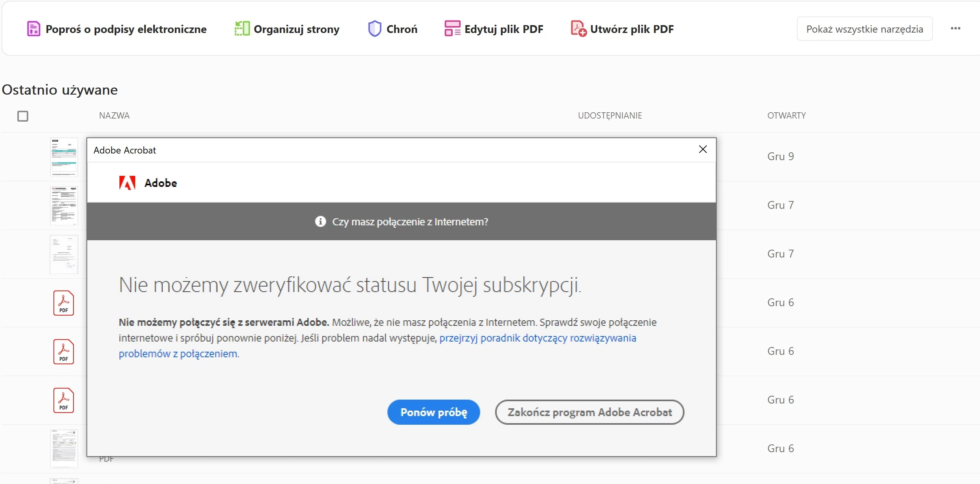Click Zakończ program Adobe Acrobat button

click(589, 412)
